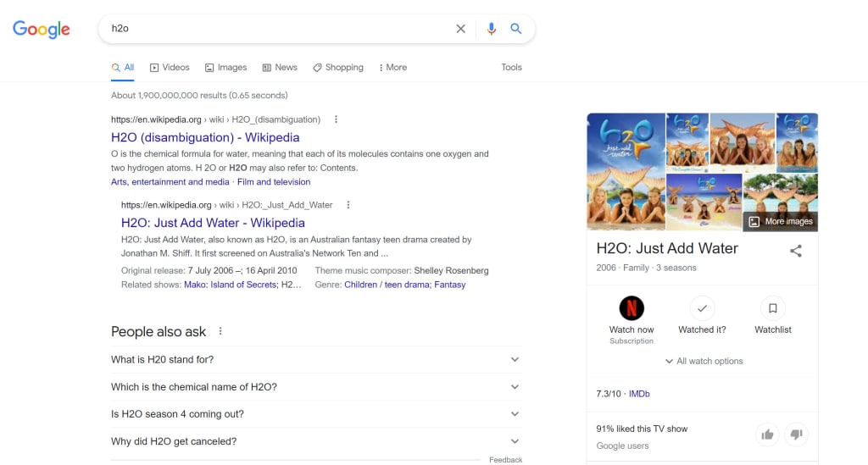Mark show as watched with checkmark
This screenshot has height=465, width=868.
(702, 308)
